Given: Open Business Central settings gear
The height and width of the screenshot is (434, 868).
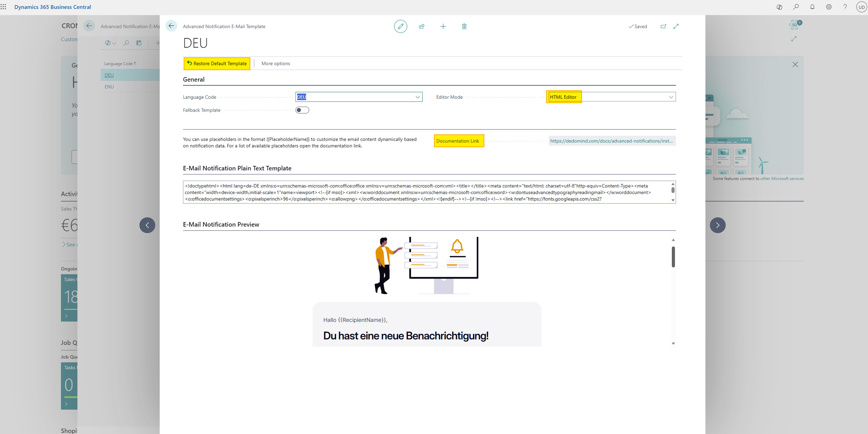Looking at the screenshot, I should (829, 7).
